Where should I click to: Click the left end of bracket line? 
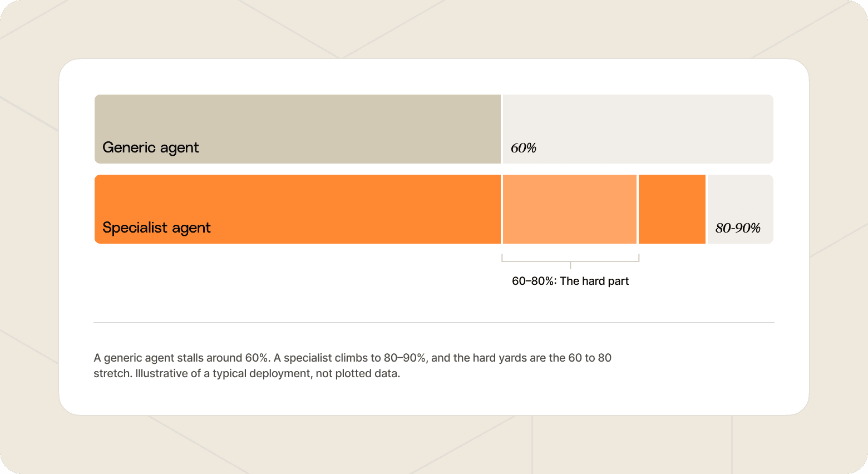(502, 258)
